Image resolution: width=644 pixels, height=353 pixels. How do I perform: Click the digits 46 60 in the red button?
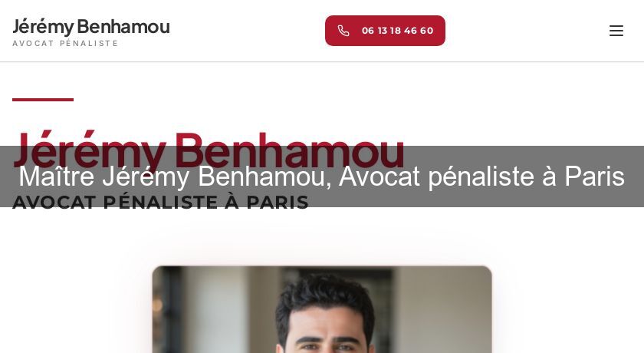click(x=419, y=31)
